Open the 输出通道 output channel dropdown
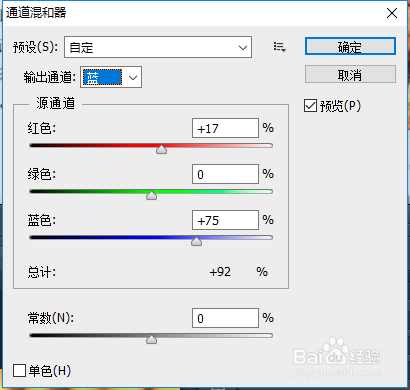The image size is (410, 390). (111, 77)
